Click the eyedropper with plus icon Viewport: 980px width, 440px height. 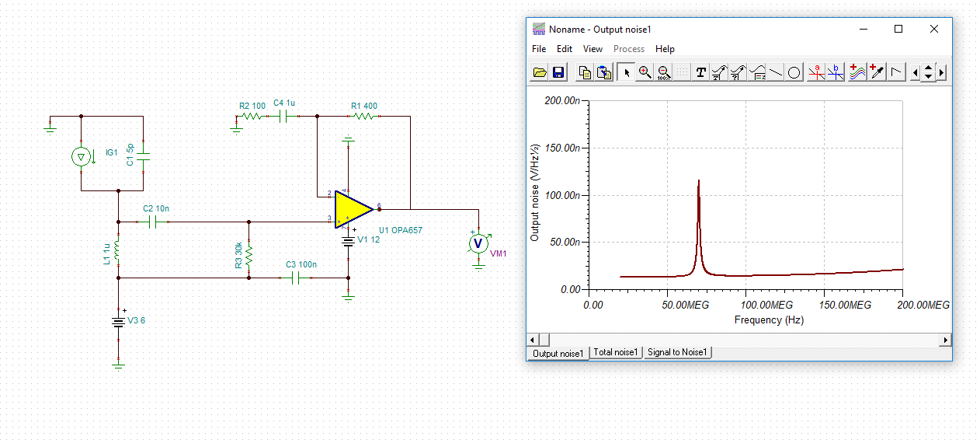(877, 72)
